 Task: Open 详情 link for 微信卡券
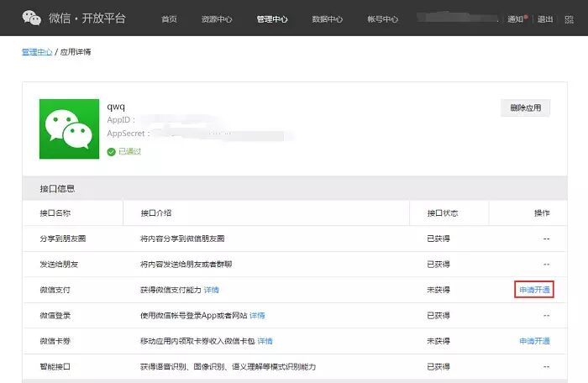pyautogui.click(x=265, y=341)
